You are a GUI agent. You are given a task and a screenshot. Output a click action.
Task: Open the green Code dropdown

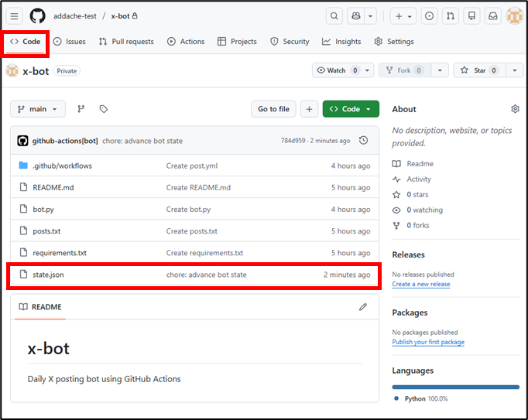pos(351,109)
